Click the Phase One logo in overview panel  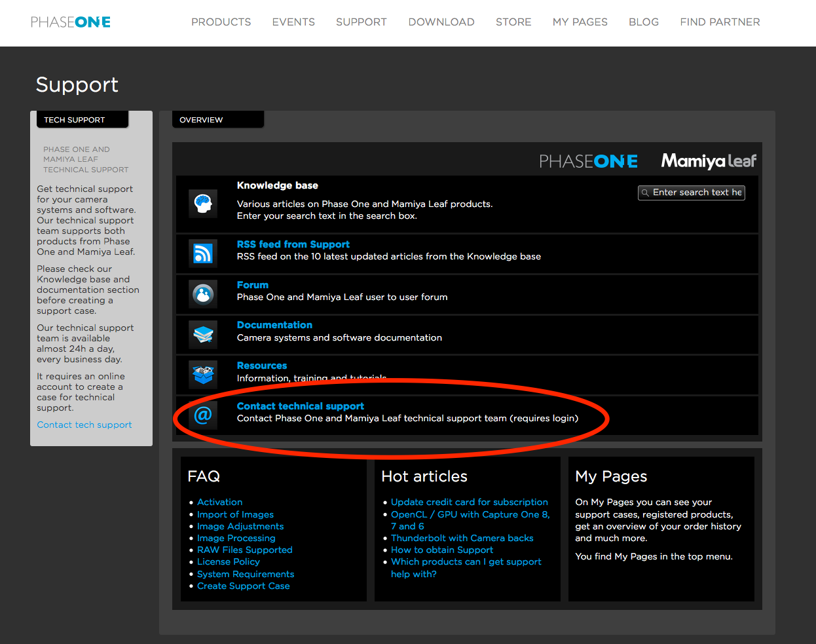(588, 161)
